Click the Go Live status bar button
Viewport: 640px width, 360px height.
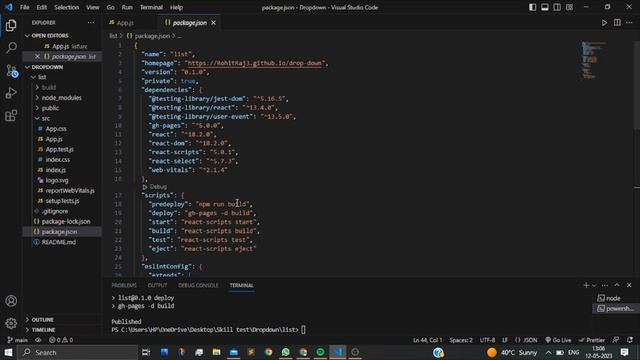pyautogui.click(x=558, y=340)
